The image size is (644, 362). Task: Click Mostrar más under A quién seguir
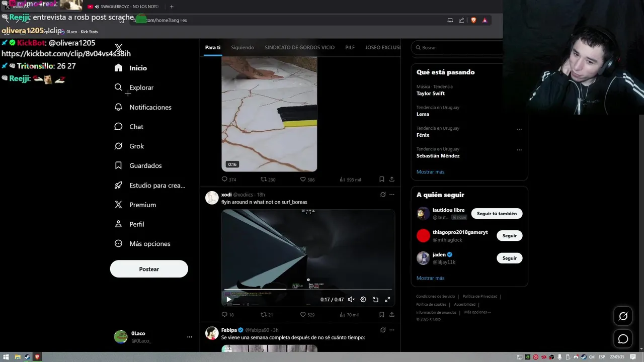[430, 278]
